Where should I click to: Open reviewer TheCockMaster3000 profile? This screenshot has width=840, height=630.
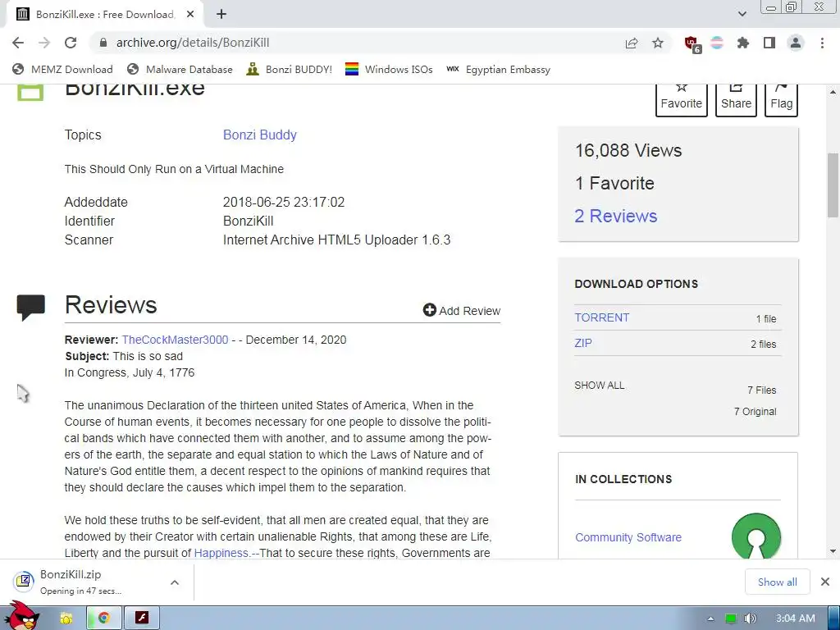point(175,340)
